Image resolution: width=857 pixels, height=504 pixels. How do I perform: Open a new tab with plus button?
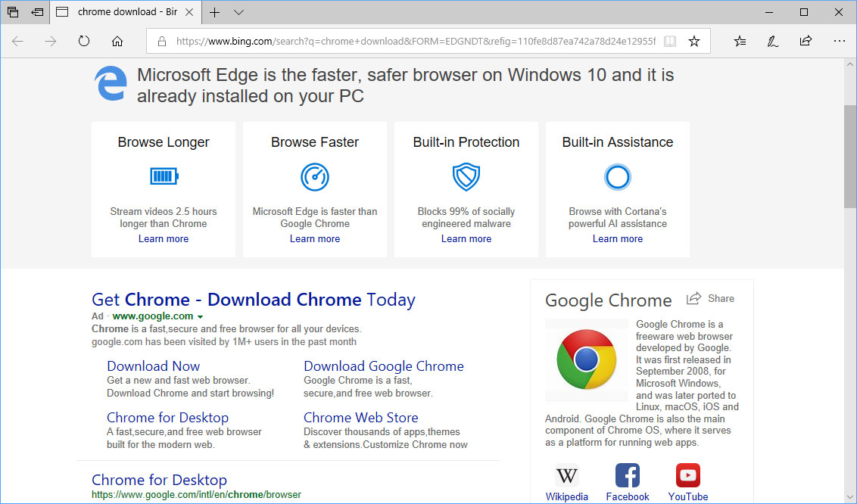click(215, 12)
